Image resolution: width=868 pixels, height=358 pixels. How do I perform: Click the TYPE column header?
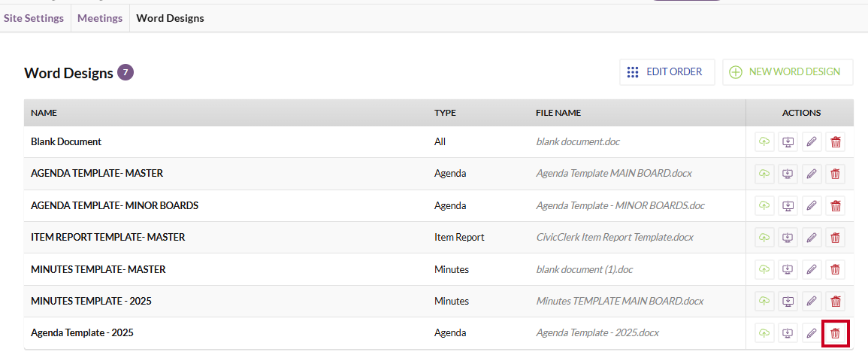(x=445, y=113)
